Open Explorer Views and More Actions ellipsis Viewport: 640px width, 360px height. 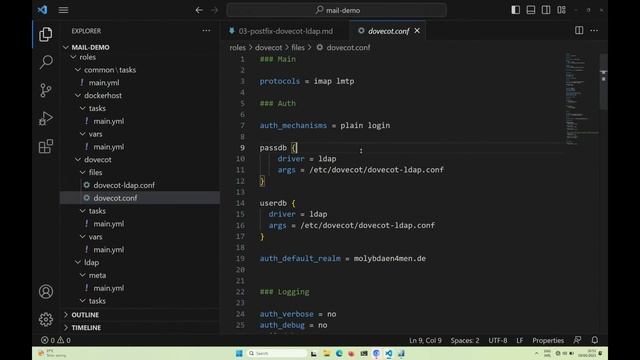coord(206,31)
